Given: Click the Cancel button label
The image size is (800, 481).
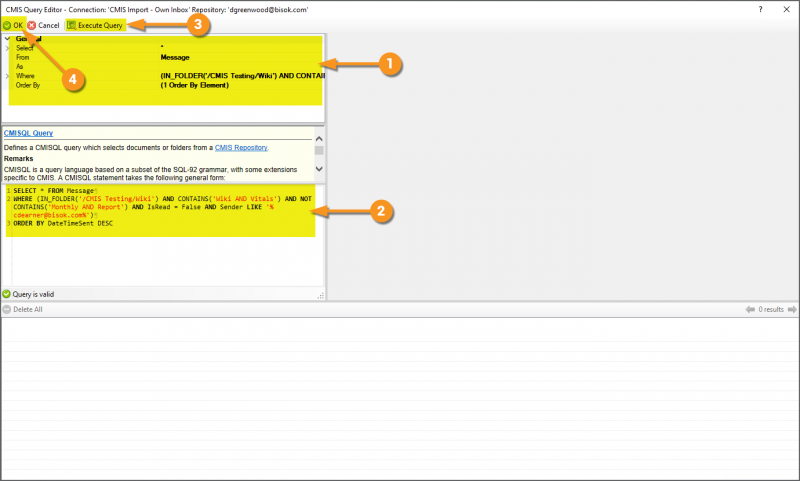Looking at the screenshot, I should 48,25.
